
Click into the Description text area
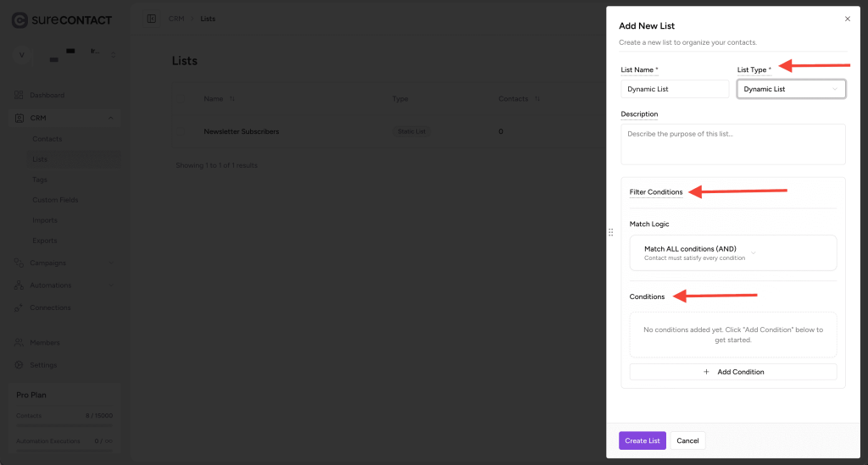732,144
